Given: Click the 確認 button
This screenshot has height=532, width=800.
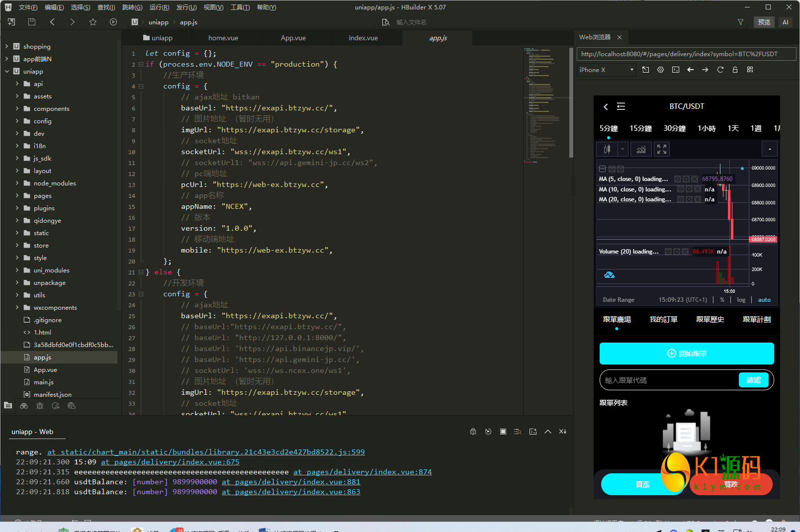Looking at the screenshot, I should pos(754,380).
